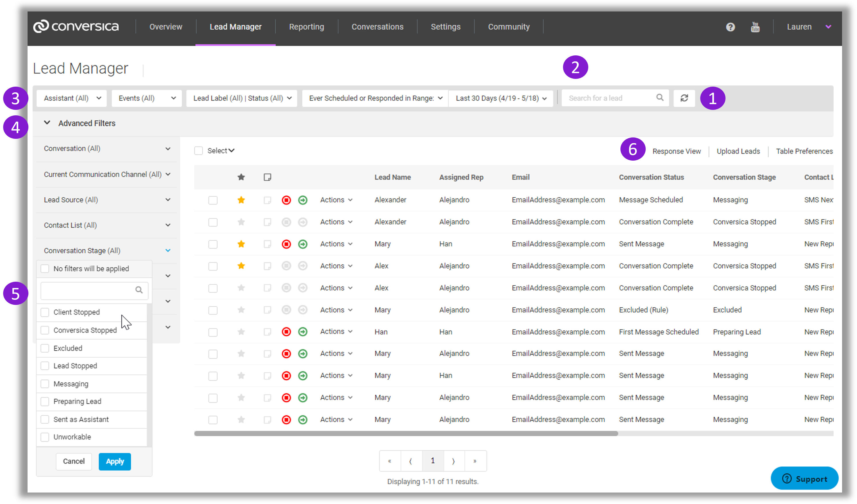Click the magnifier in conversation stage filter search

point(139,290)
